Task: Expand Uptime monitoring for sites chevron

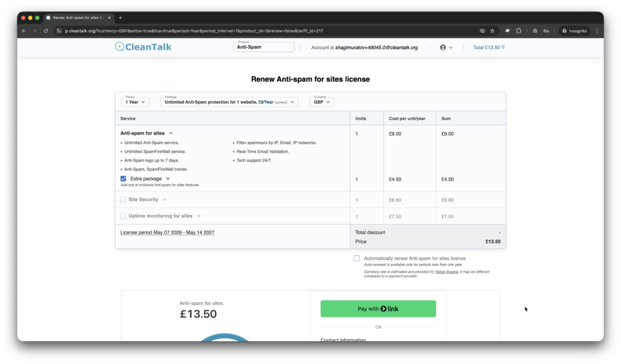Action: point(199,216)
